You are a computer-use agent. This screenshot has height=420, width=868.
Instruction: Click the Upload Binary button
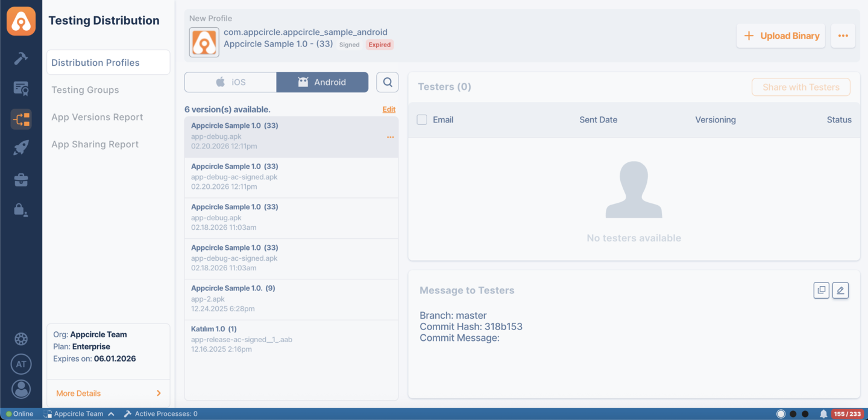pyautogui.click(x=781, y=36)
